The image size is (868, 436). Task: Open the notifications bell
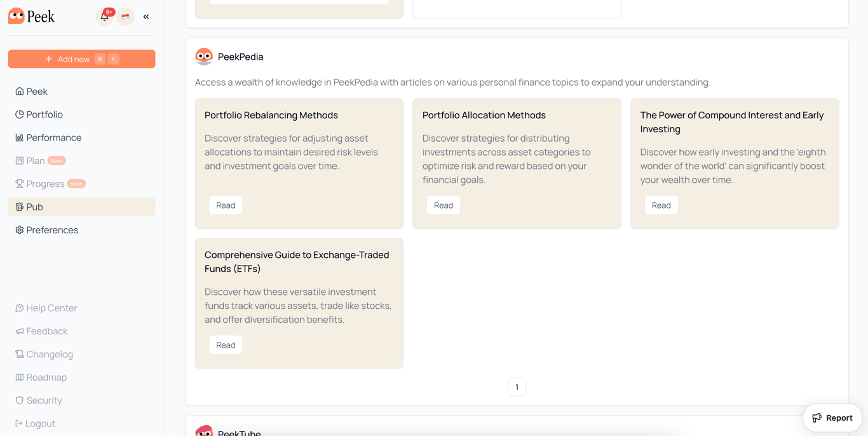pos(104,17)
